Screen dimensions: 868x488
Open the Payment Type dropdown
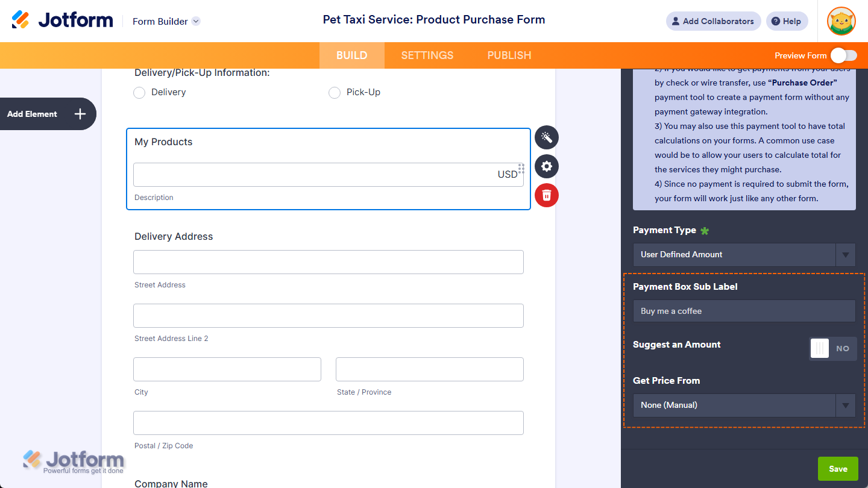744,254
